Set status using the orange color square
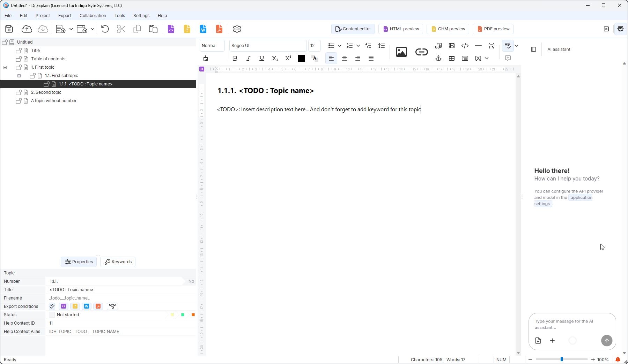 coord(193,315)
